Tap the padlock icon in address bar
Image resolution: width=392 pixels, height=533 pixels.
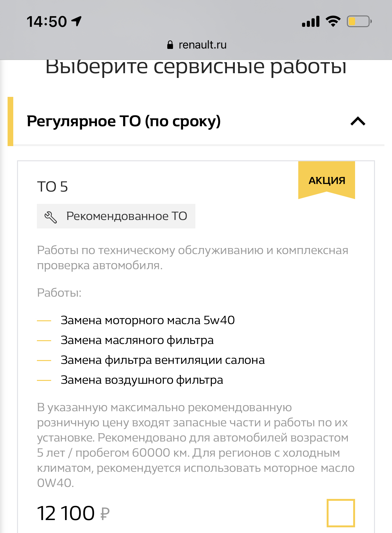[x=170, y=45]
